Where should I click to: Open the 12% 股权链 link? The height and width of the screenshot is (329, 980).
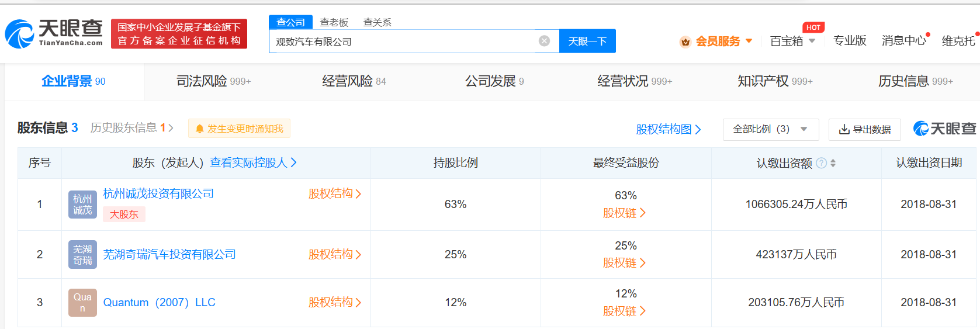[x=624, y=311]
